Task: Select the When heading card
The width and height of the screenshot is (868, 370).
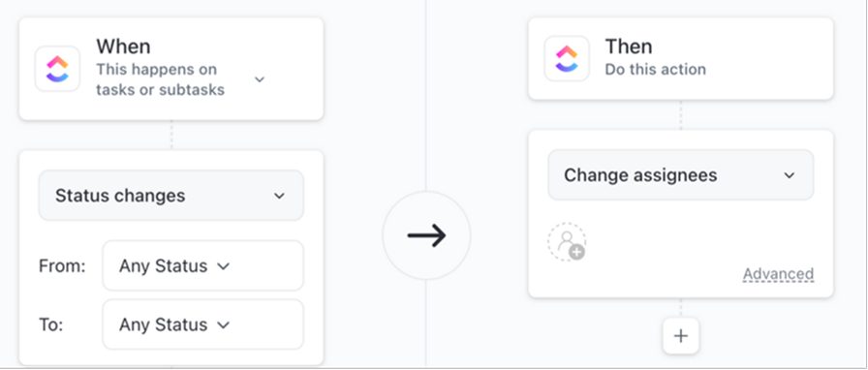Action: [x=171, y=69]
